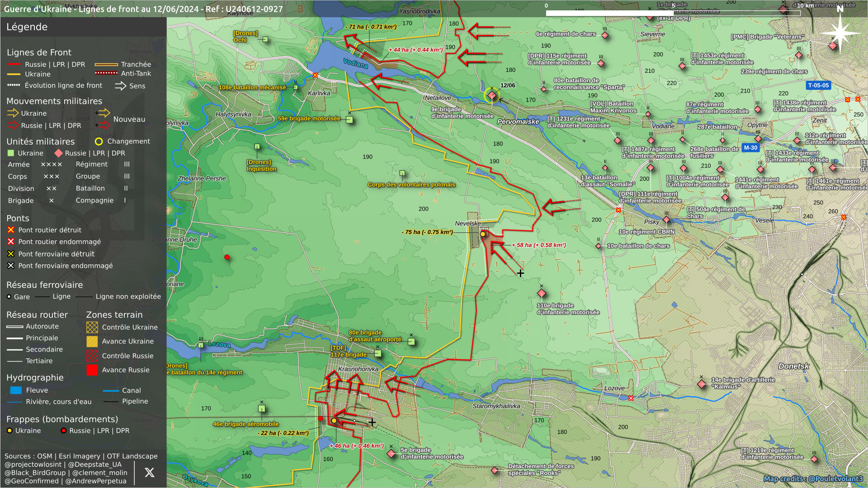Click the Fleuve blue legend swatch
The height and width of the screenshot is (488, 868).
pyautogui.click(x=16, y=390)
